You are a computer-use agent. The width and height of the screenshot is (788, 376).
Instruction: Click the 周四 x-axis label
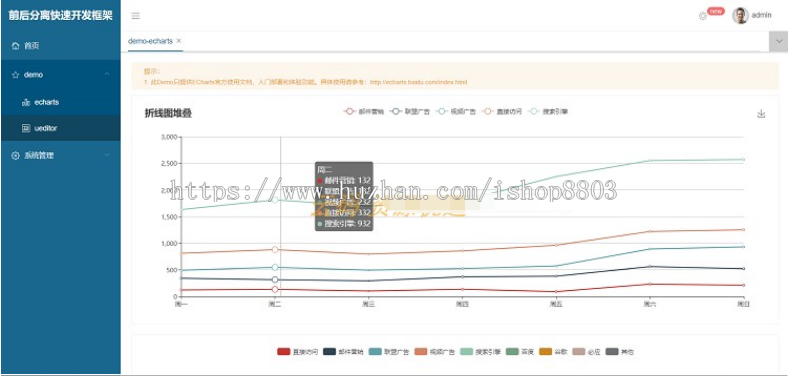[x=462, y=304]
